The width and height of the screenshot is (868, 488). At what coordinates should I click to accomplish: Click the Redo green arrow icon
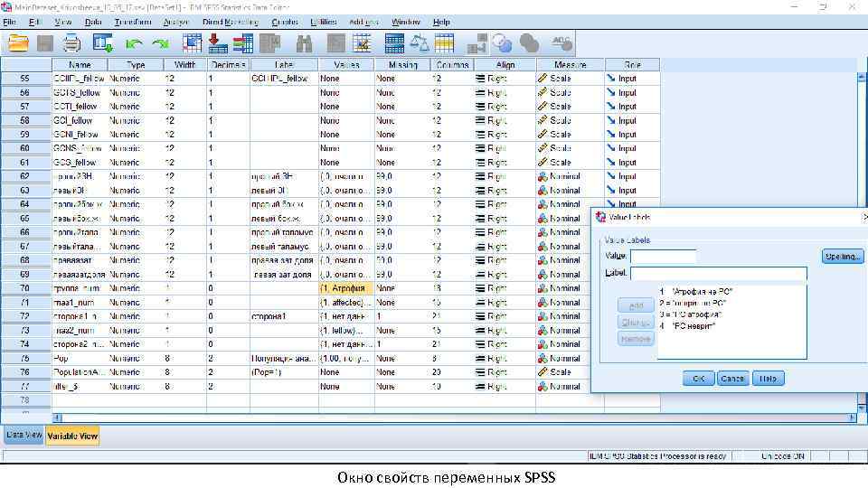pos(161,43)
